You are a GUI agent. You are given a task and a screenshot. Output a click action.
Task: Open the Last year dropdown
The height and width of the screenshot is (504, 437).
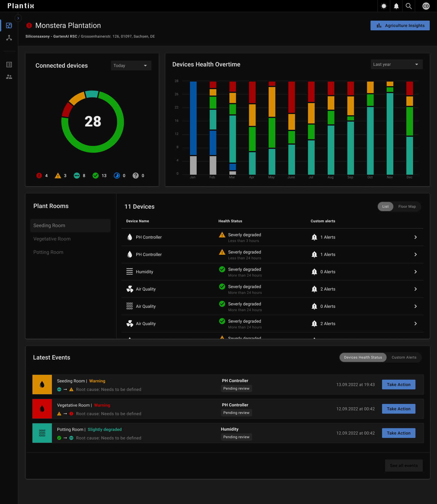[397, 64]
